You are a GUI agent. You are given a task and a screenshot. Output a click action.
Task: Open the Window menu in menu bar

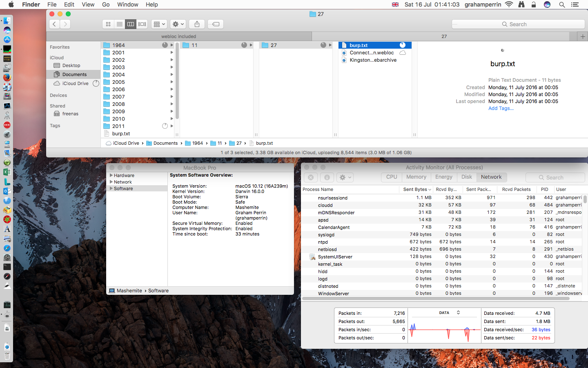tap(128, 4)
